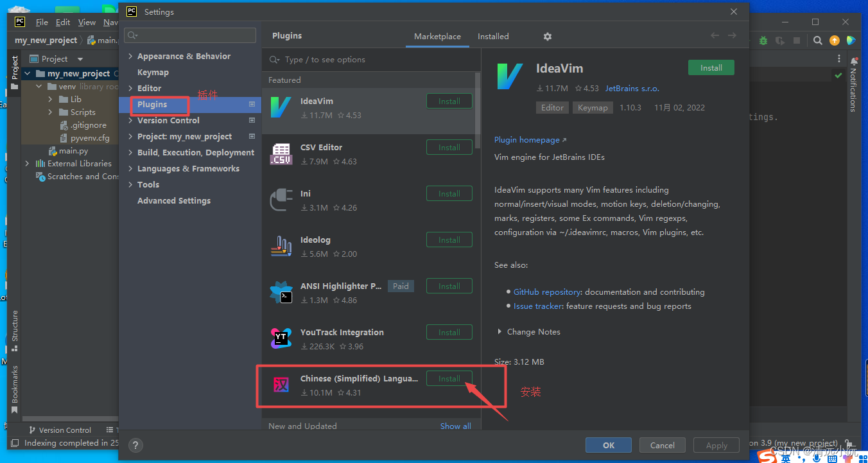
Task: Select Keymap in settings tree
Action: pos(153,73)
